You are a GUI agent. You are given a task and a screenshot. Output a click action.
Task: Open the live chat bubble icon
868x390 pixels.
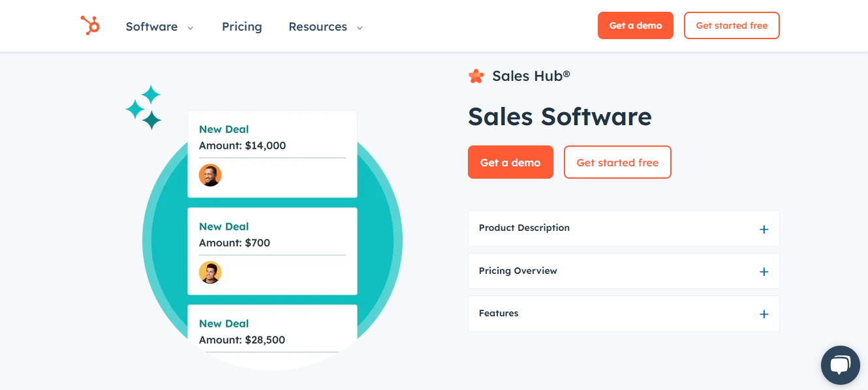click(840, 365)
